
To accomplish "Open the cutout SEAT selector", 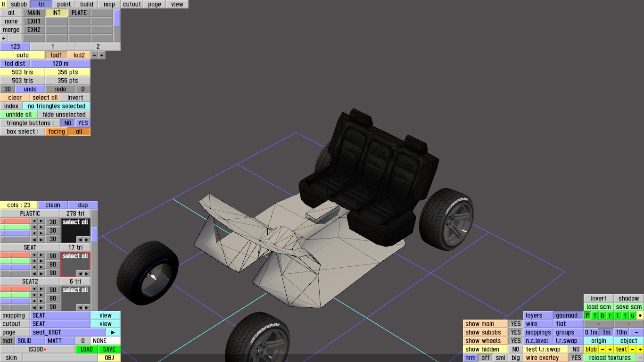I will click(60, 324).
